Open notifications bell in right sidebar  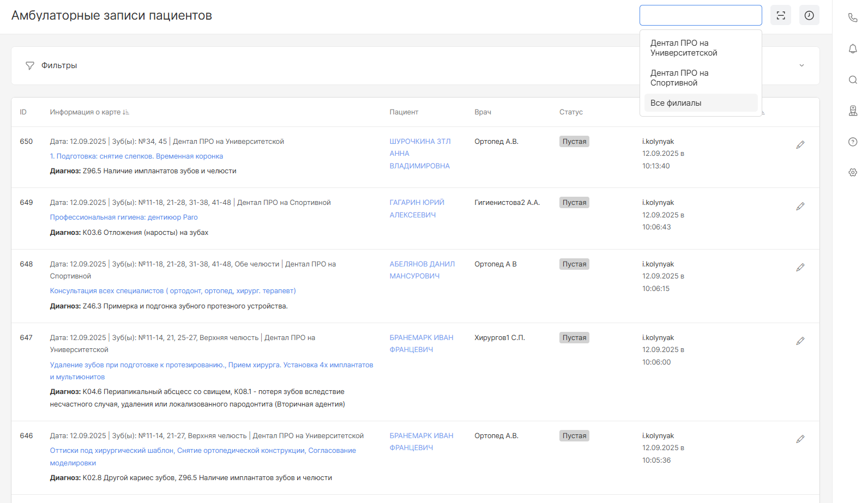click(853, 49)
